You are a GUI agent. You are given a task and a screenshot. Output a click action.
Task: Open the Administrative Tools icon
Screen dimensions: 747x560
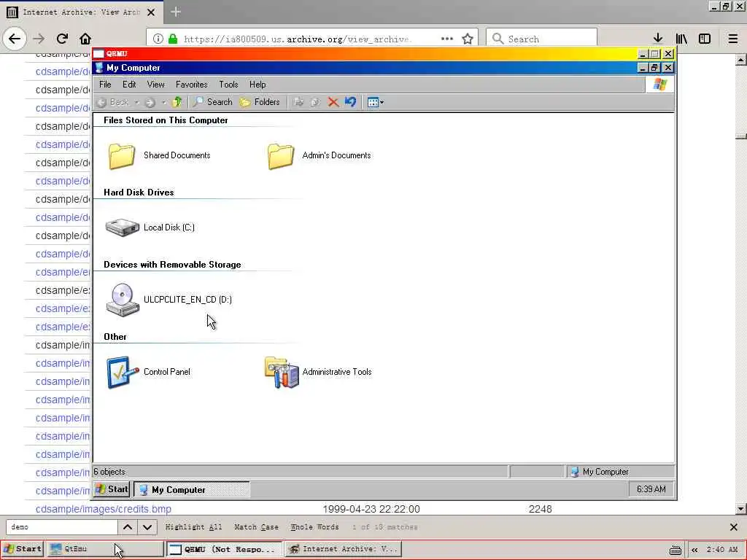[x=282, y=372]
